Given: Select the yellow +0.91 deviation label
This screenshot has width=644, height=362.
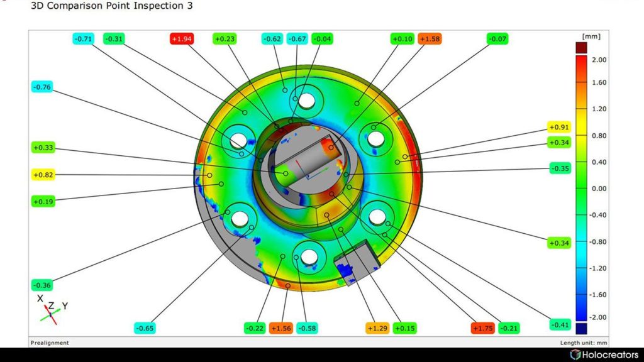Looking at the screenshot, I should click(559, 127).
